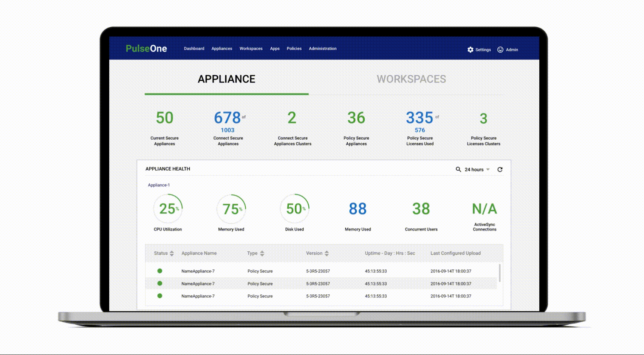Click the 50 Current Secure Appliances count

(x=165, y=118)
